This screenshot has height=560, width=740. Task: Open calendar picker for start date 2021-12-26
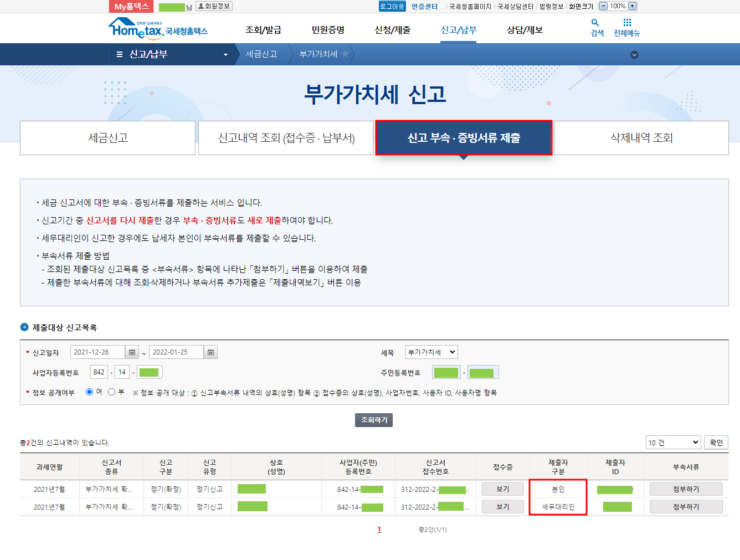pos(132,352)
